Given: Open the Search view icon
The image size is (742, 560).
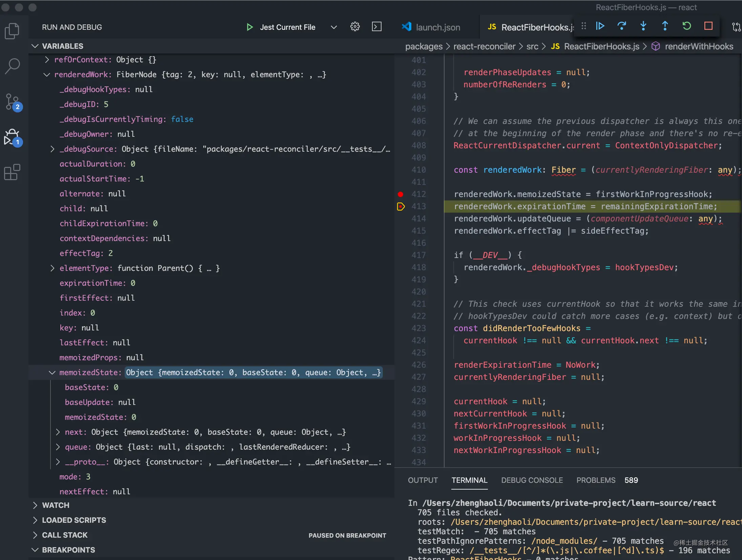Looking at the screenshot, I should click(12, 66).
